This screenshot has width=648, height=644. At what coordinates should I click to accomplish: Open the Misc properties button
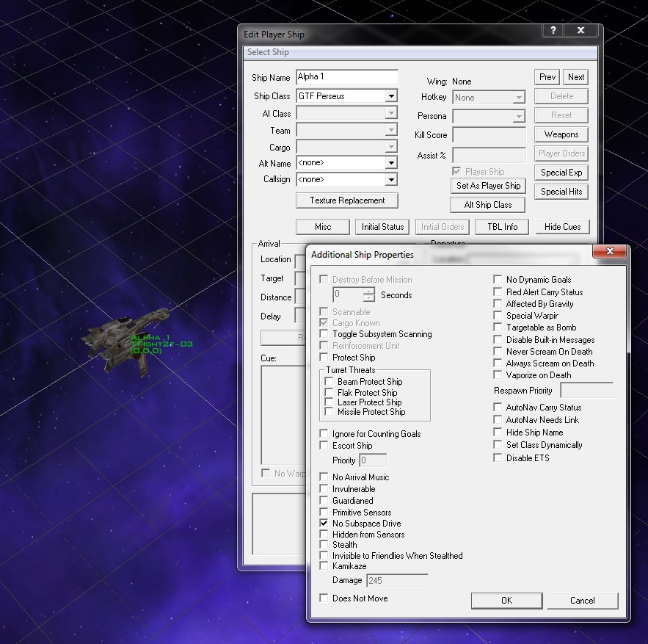323,227
